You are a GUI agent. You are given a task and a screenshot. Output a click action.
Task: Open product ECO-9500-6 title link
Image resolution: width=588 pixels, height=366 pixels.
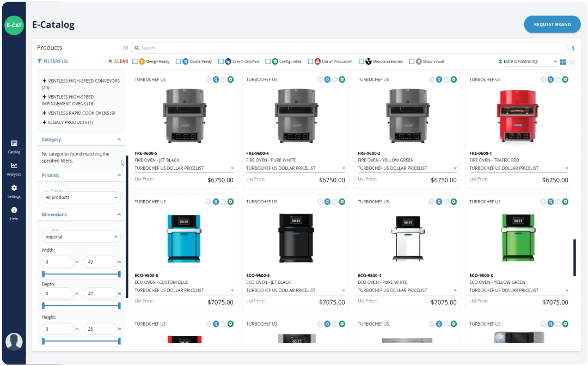(x=146, y=275)
